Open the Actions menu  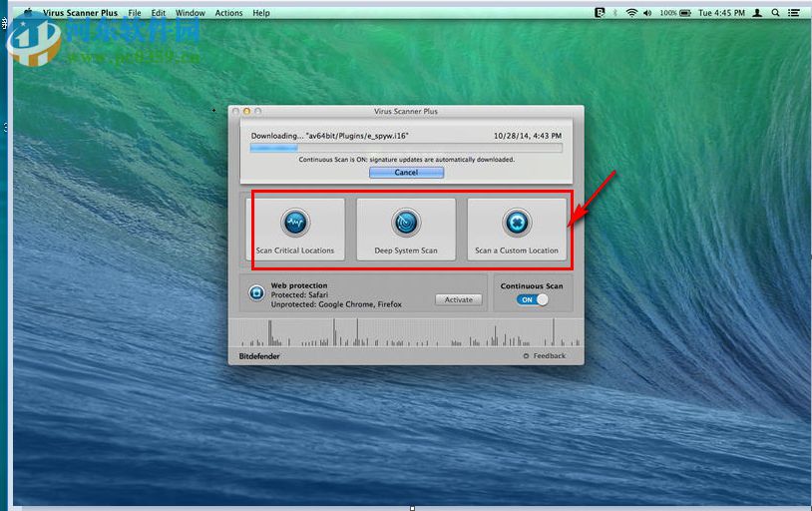pyautogui.click(x=228, y=12)
